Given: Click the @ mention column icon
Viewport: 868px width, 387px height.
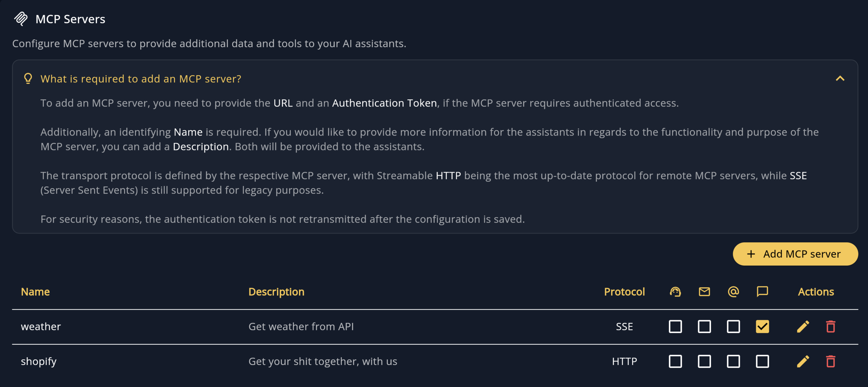Looking at the screenshot, I should click(733, 292).
